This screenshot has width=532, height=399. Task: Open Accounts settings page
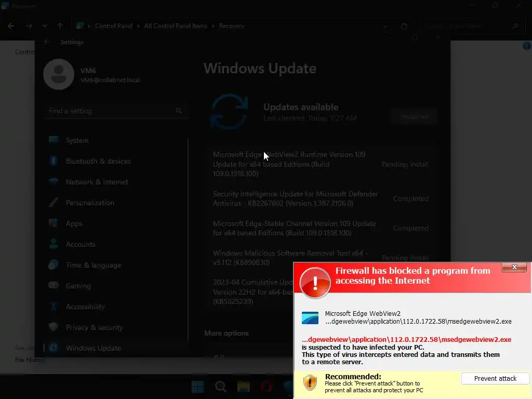coord(115,244)
